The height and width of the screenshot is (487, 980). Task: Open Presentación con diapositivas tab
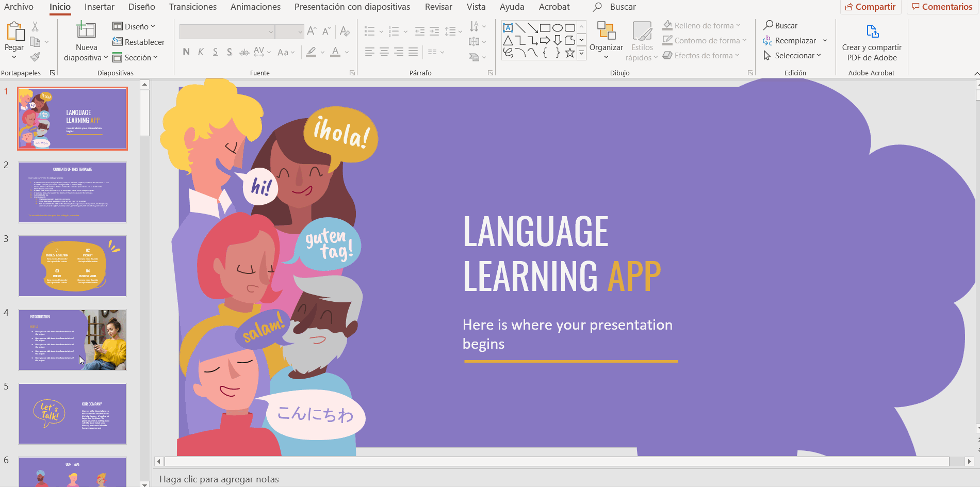352,7
